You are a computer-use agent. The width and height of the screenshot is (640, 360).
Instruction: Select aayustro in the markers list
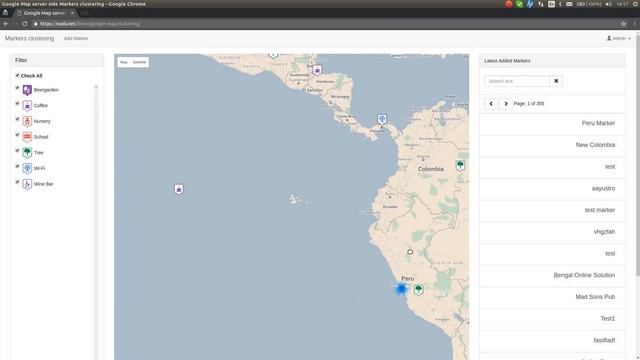(x=552, y=188)
